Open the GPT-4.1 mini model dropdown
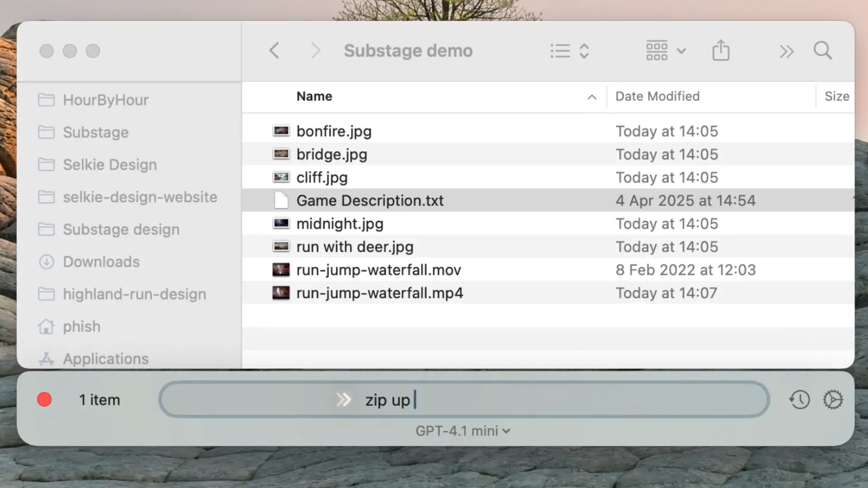This screenshot has height=488, width=868. (x=463, y=431)
